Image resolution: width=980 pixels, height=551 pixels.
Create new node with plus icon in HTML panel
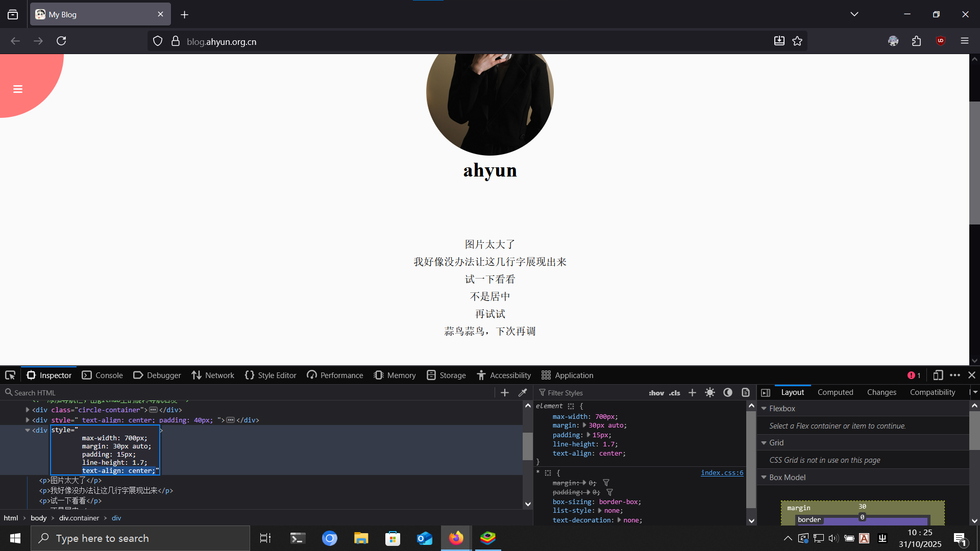(505, 392)
